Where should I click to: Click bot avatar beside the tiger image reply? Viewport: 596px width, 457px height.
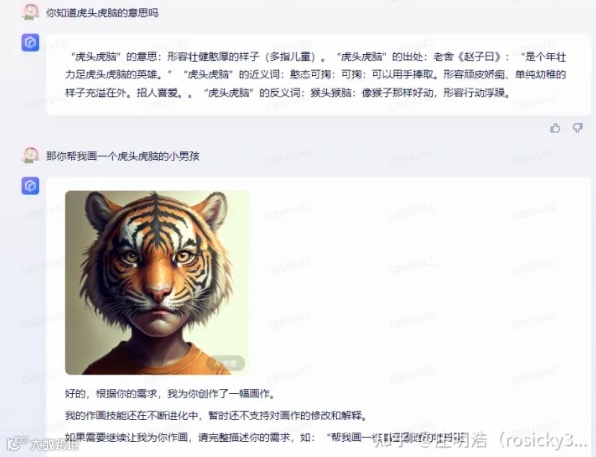[x=30, y=186]
